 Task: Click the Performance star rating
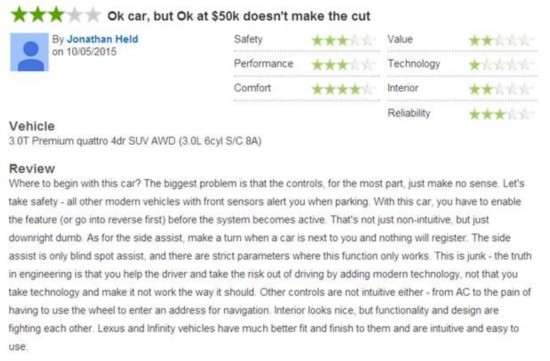click(343, 65)
